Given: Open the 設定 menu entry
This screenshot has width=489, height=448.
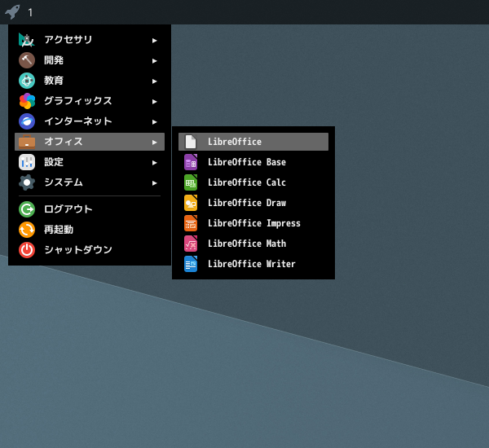Looking at the screenshot, I should click(x=90, y=162).
